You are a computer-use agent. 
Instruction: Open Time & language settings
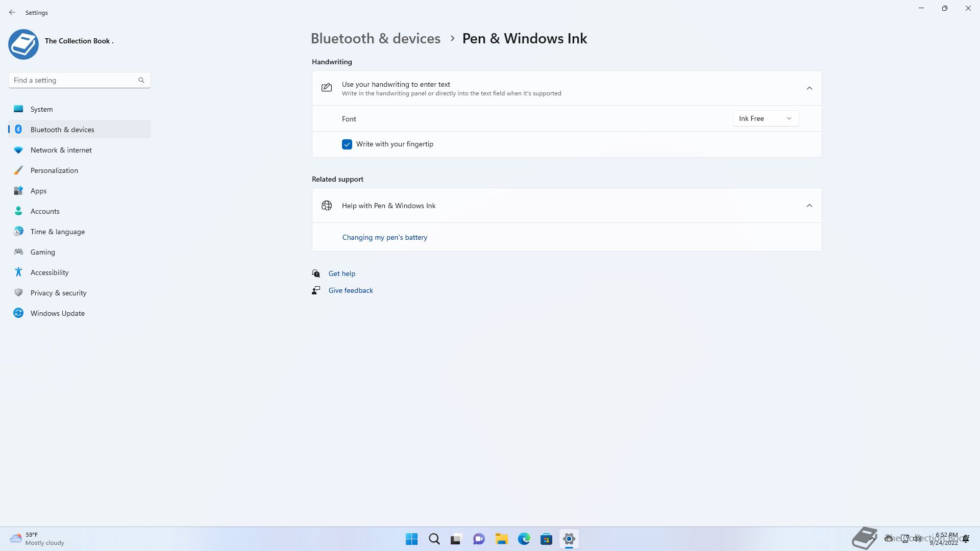[x=80, y=232]
